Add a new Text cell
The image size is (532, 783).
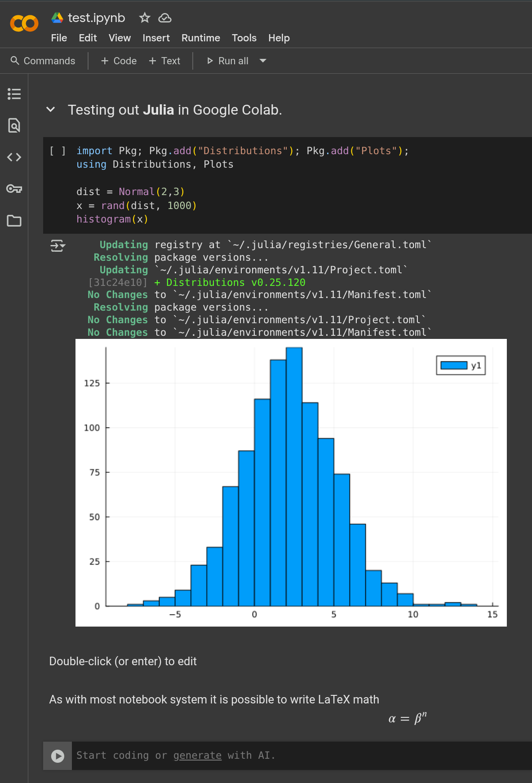click(x=164, y=61)
